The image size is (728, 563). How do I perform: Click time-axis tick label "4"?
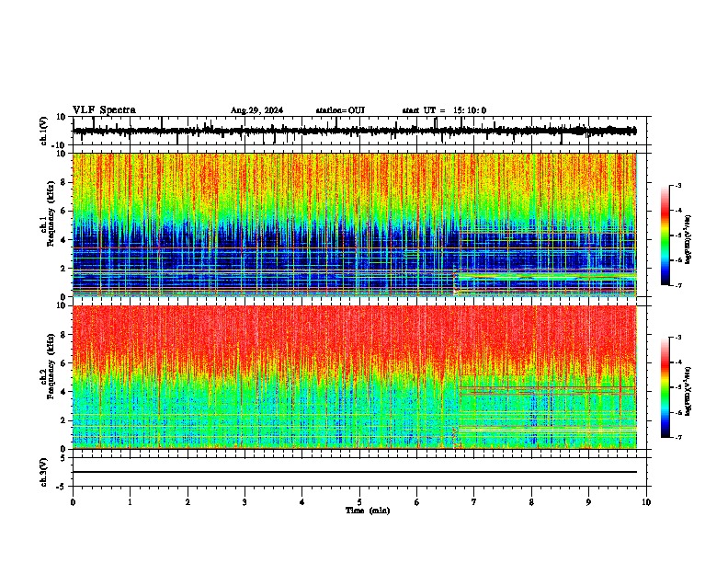(x=302, y=502)
